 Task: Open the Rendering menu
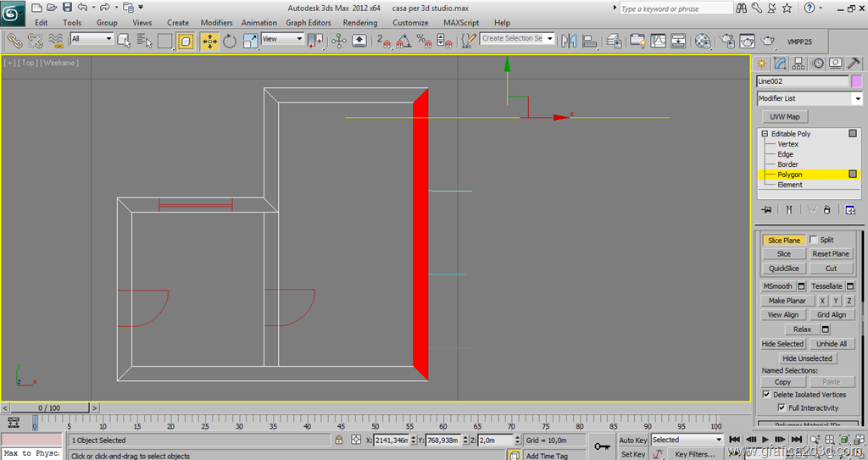pyautogui.click(x=359, y=23)
